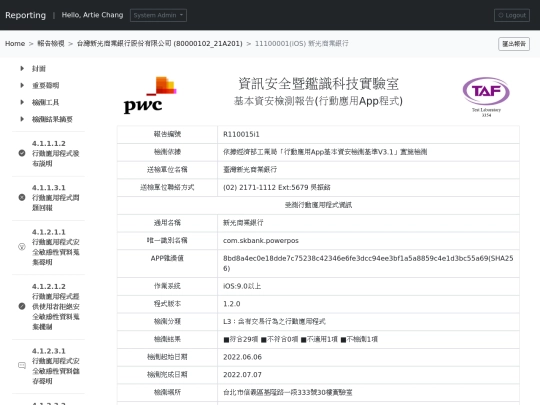Select the test result summary with 符合29項
This screenshot has height=405, width=540.
(x=300, y=339)
